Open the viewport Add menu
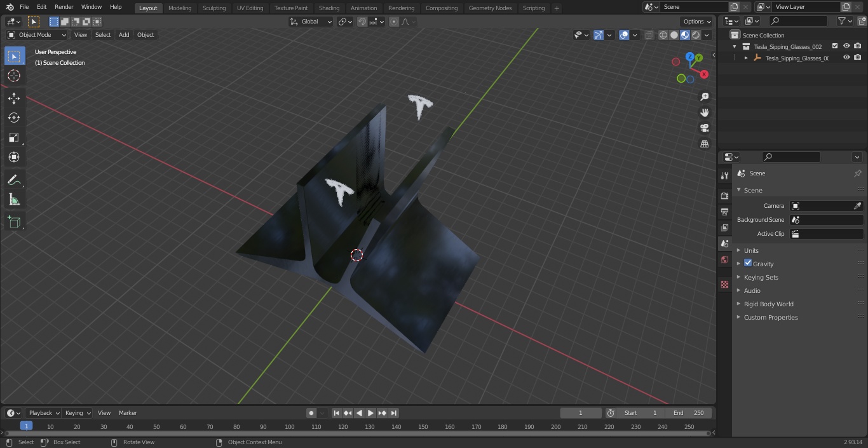The image size is (868, 448). (124, 35)
